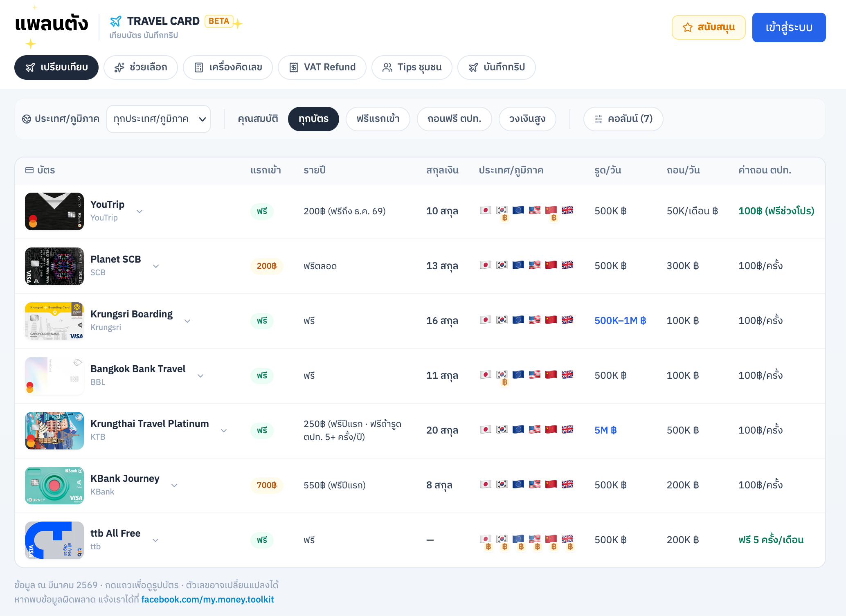846x616 pixels.
Task: Toggle the ฟรีแรกเข้า filter
Action: point(378,119)
